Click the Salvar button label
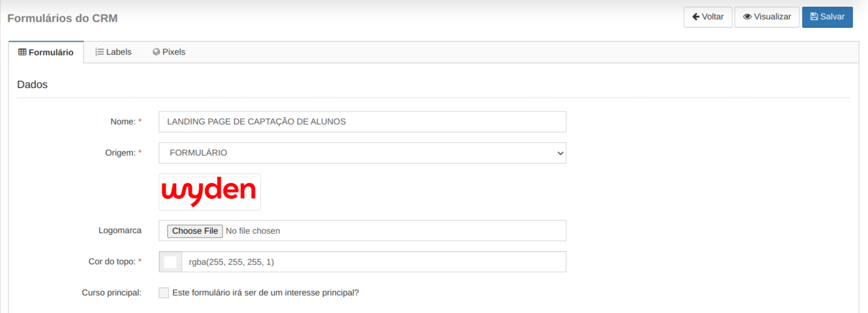 pyautogui.click(x=832, y=17)
